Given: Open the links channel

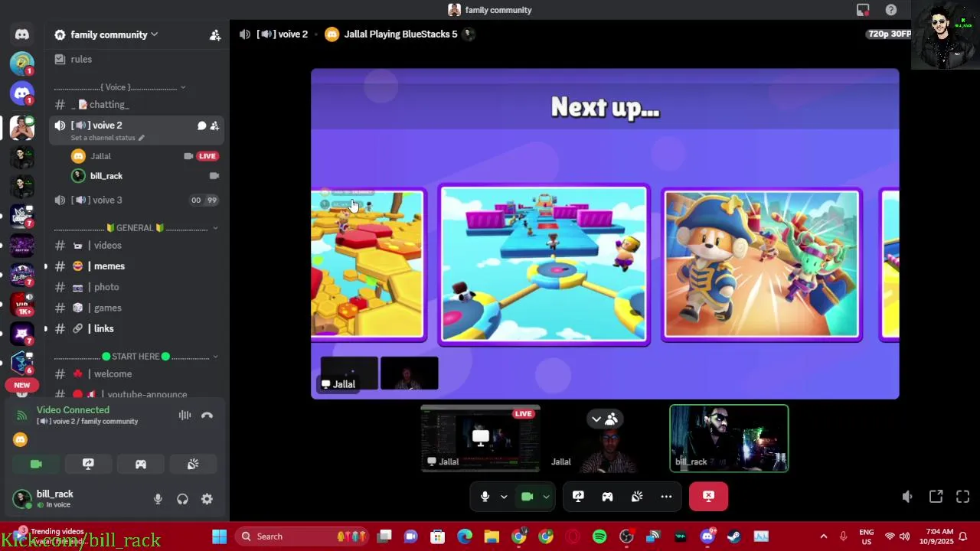Looking at the screenshot, I should pos(136,329).
